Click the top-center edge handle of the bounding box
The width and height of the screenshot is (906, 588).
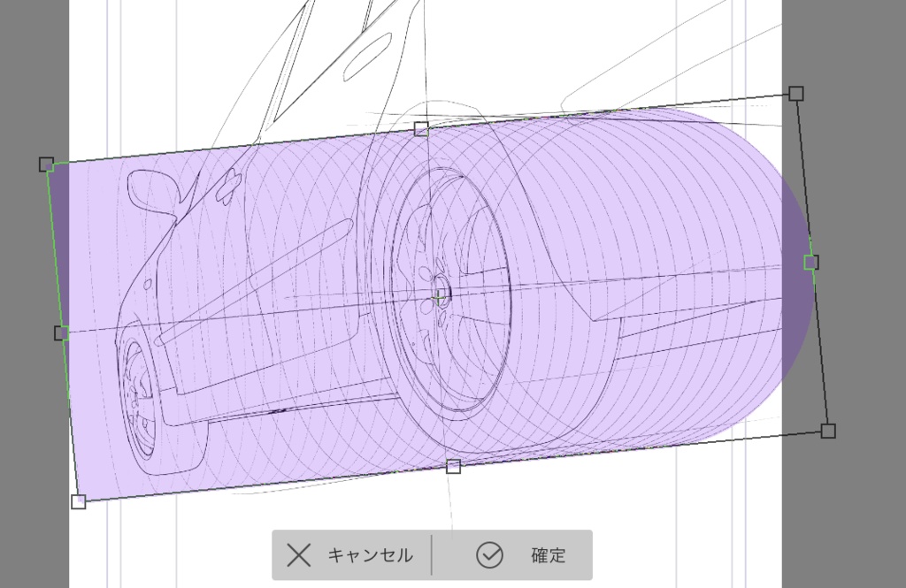(420, 127)
